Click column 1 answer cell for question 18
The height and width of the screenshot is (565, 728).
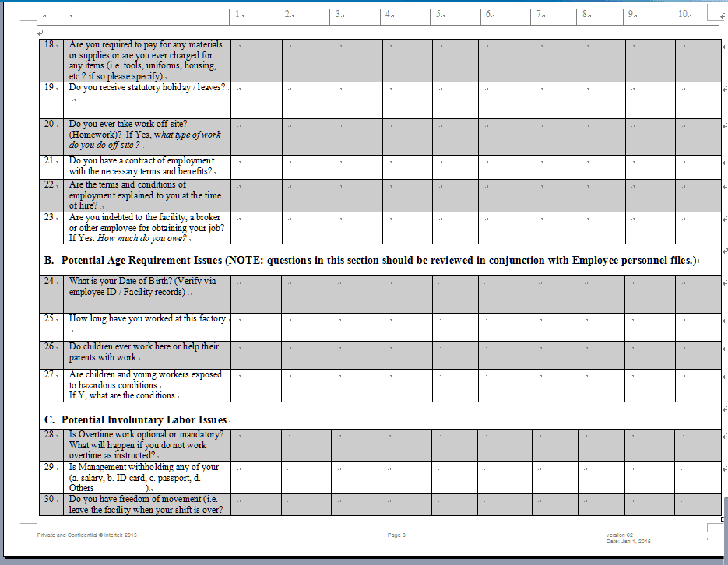(x=256, y=61)
